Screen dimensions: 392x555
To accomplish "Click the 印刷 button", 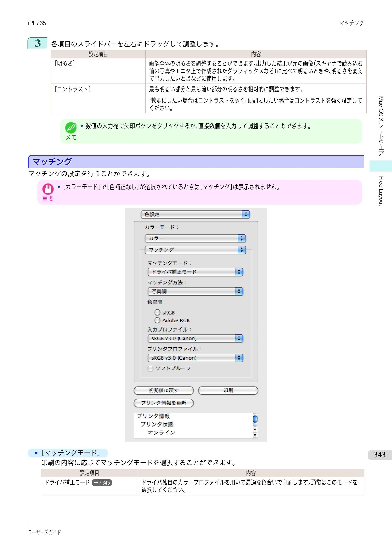I will [x=228, y=390].
